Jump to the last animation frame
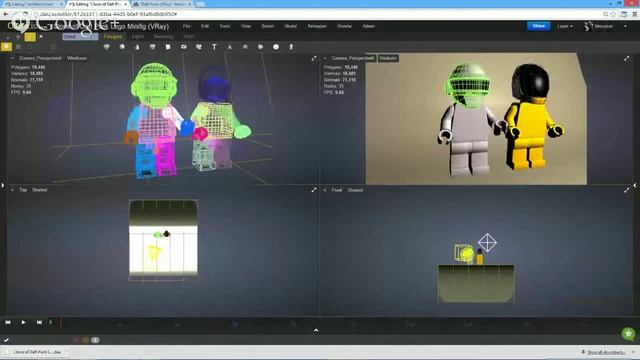 pyautogui.click(x=39, y=322)
